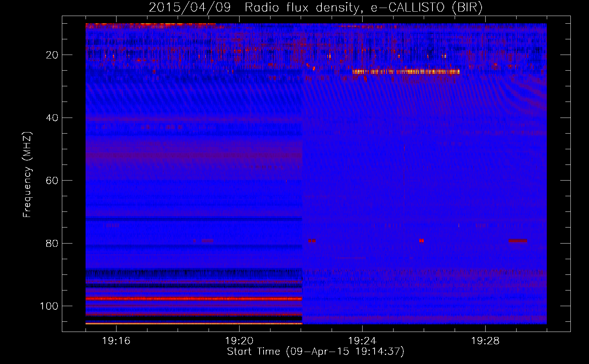Click the 100 MHz frequency tick label
This screenshot has height=364, width=589.
tap(49, 306)
